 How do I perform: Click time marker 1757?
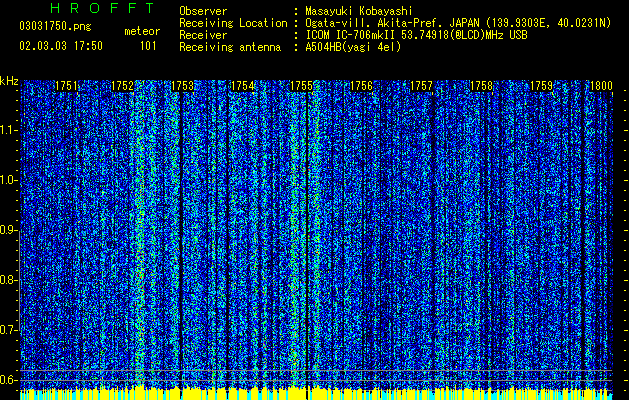click(422, 86)
